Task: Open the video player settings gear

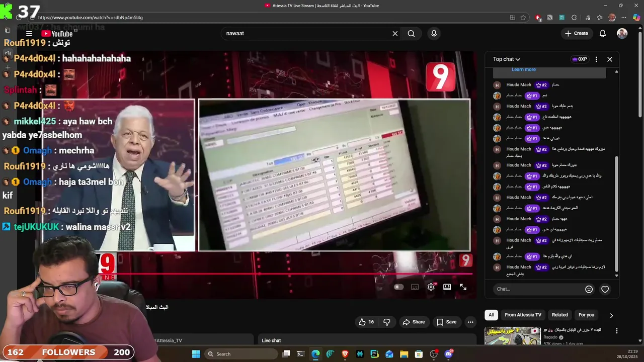Action: click(431, 287)
